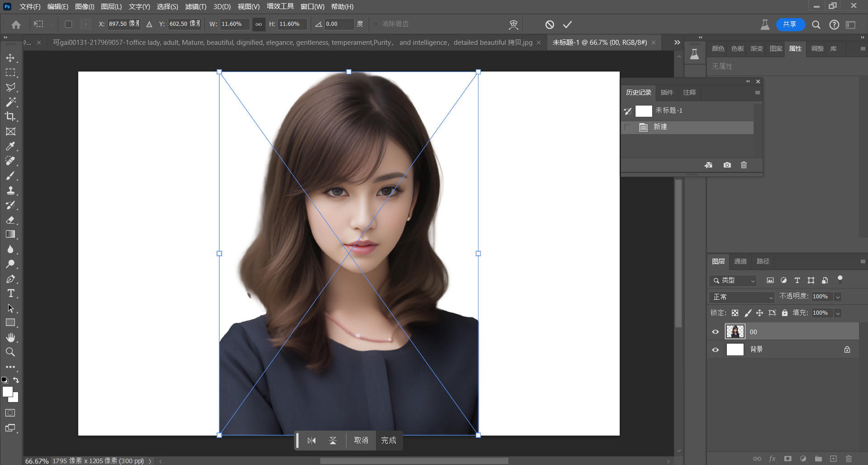Flip horizontally in the transform bar

(x=312, y=441)
